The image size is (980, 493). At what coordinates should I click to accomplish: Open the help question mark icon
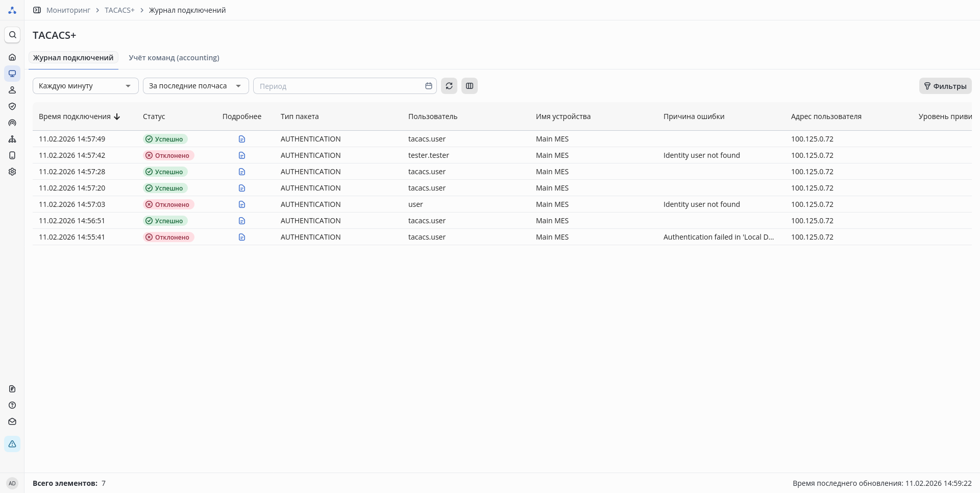[x=12, y=405]
